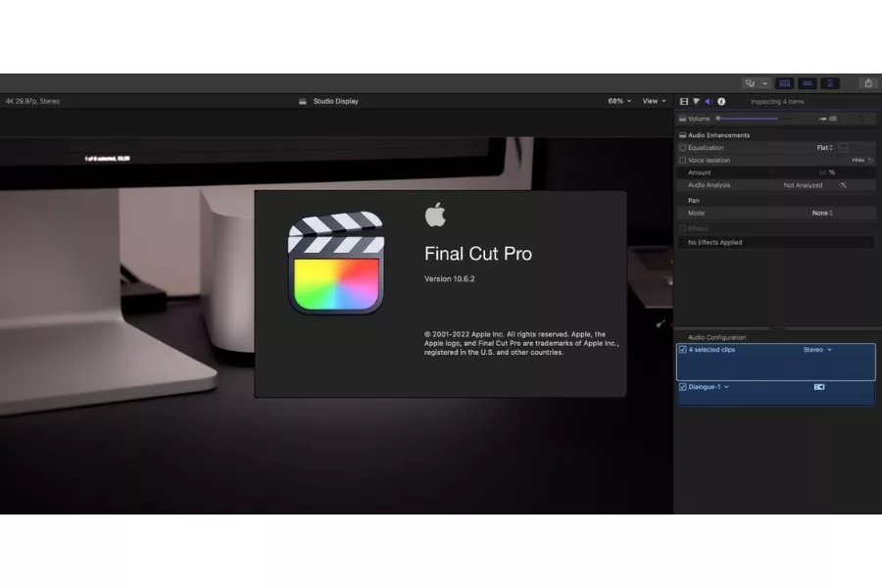Click the Studio Display clapboard icon
This screenshot has width=882, height=588.
303,101
